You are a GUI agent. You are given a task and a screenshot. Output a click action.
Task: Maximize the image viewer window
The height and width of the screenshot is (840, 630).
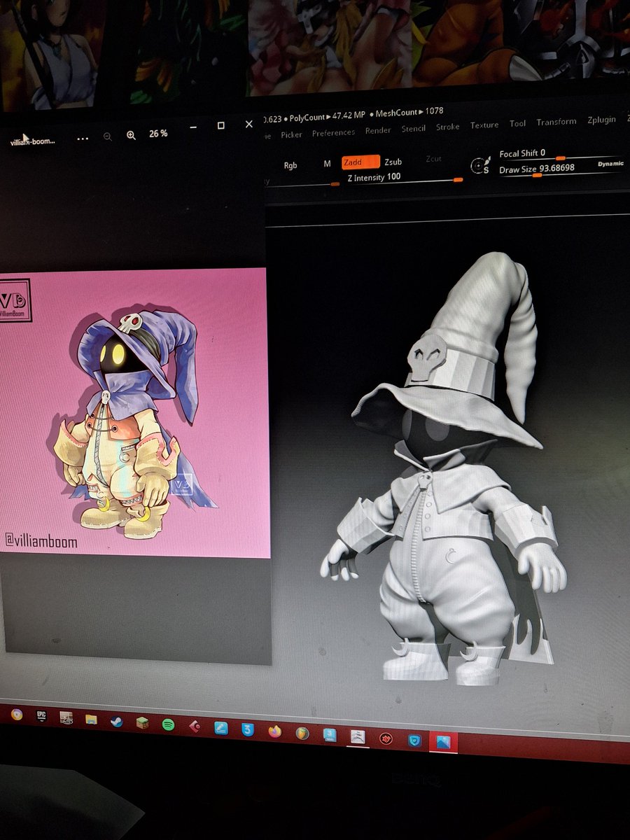[220, 126]
